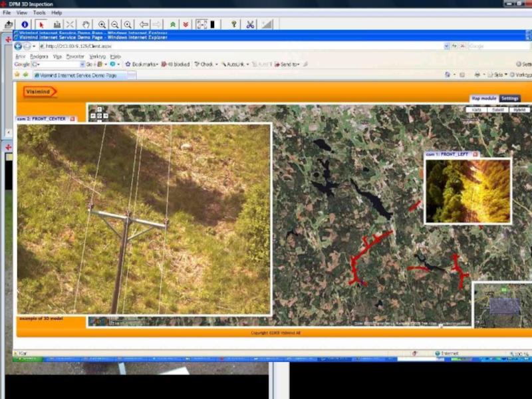This screenshot has width=532, height=399.
Task: Click the green double up arrow icon
Action: click(173, 25)
